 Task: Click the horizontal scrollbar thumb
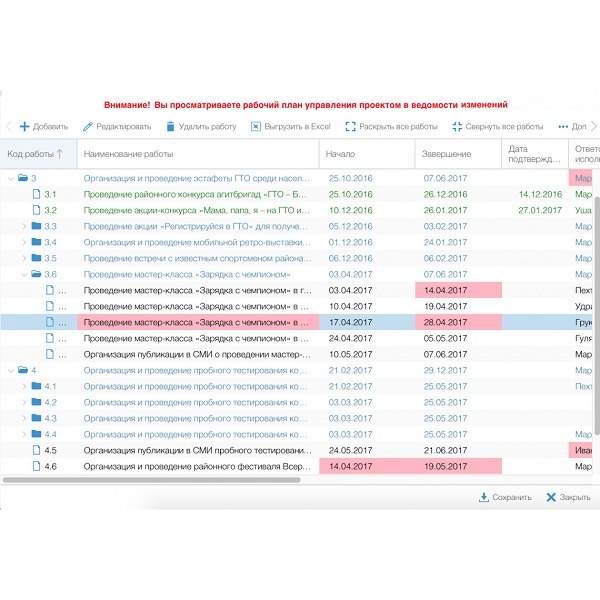152,480
